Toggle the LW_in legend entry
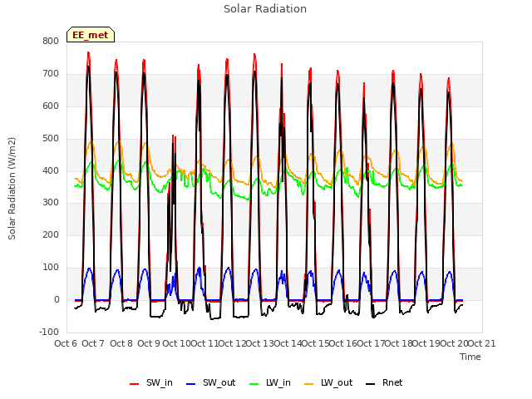The image size is (532, 399). [270, 383]
